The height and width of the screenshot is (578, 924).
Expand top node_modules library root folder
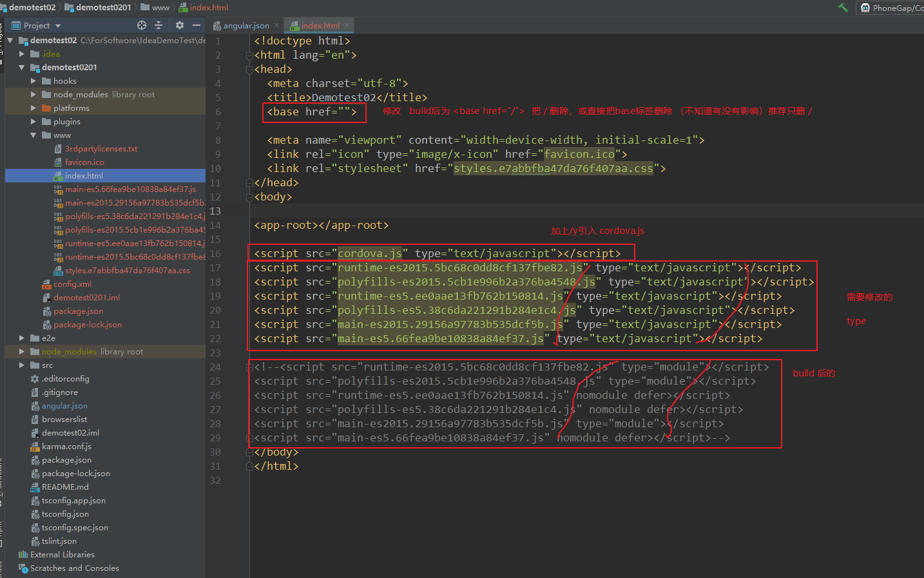click(34, 94)
